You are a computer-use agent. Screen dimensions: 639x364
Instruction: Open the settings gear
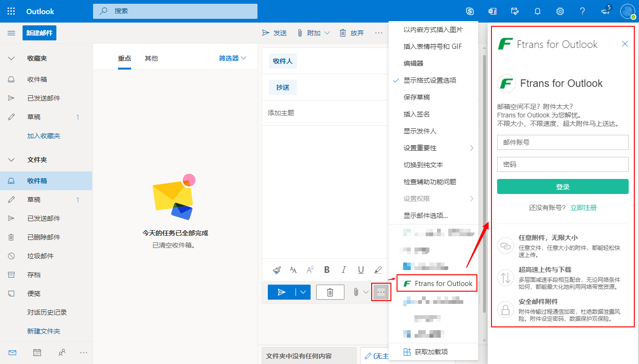click(x=560, y=11)
